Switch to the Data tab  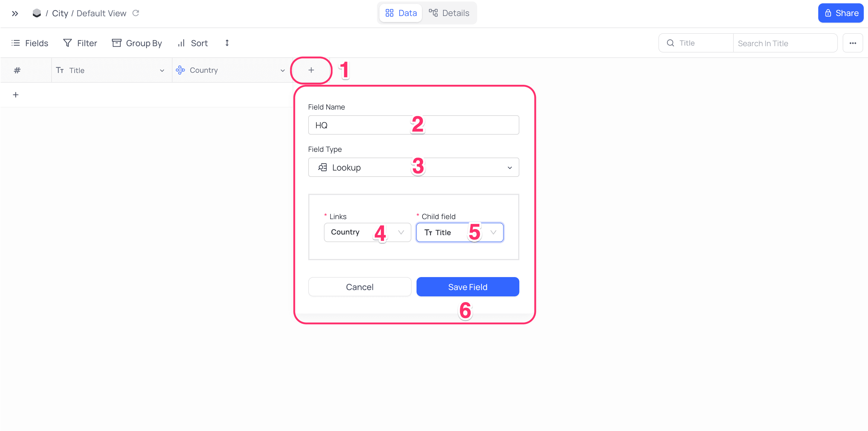click(x=401, y=13)
